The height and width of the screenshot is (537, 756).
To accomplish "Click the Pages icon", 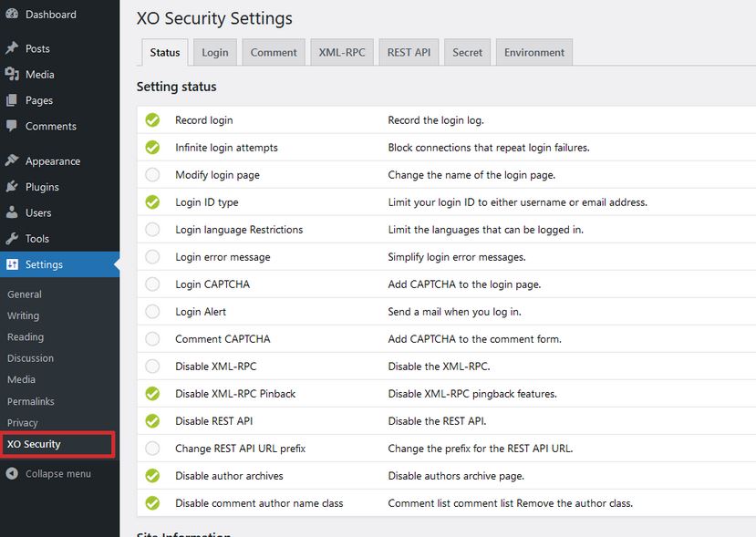I will pos(12,100).
